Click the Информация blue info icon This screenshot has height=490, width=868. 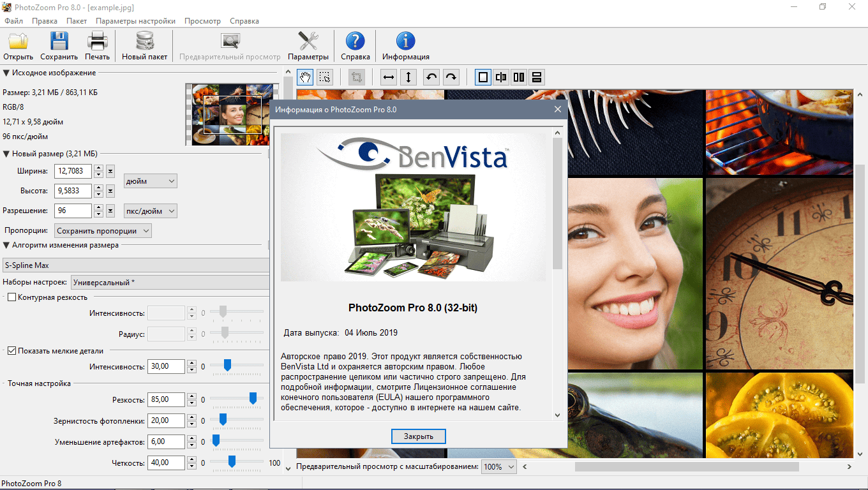(x=406, y=41)
